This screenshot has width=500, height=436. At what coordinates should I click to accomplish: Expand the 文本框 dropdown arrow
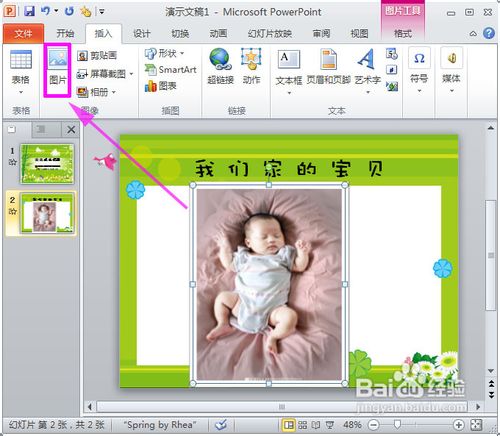289,93
